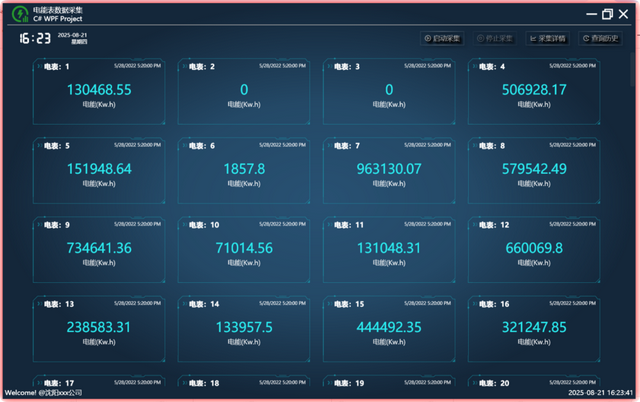Click the value 444492.35
Viewport: 640px width, 402px height.
click(389, 327)
